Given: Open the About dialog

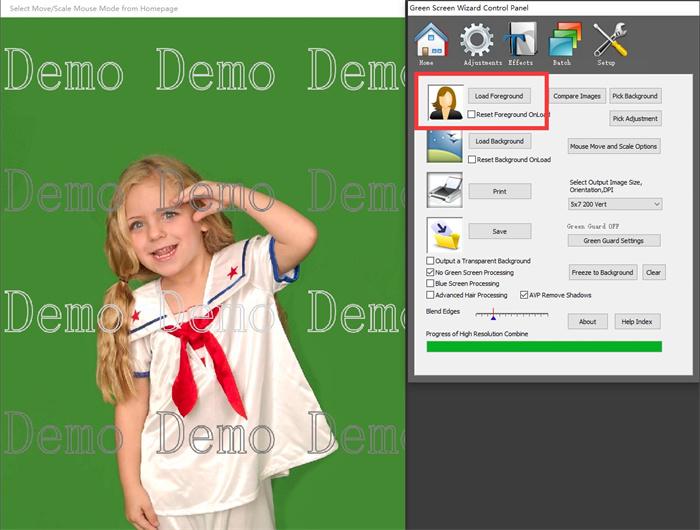Looking at the screenshot, I should pyautogui.click(x=588, y=321).
